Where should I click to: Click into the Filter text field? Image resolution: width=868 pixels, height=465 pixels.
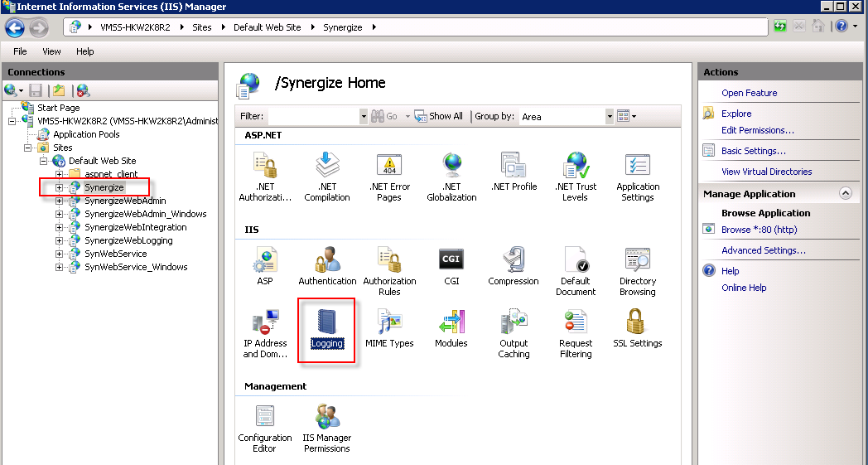click(x=314, y=116)
